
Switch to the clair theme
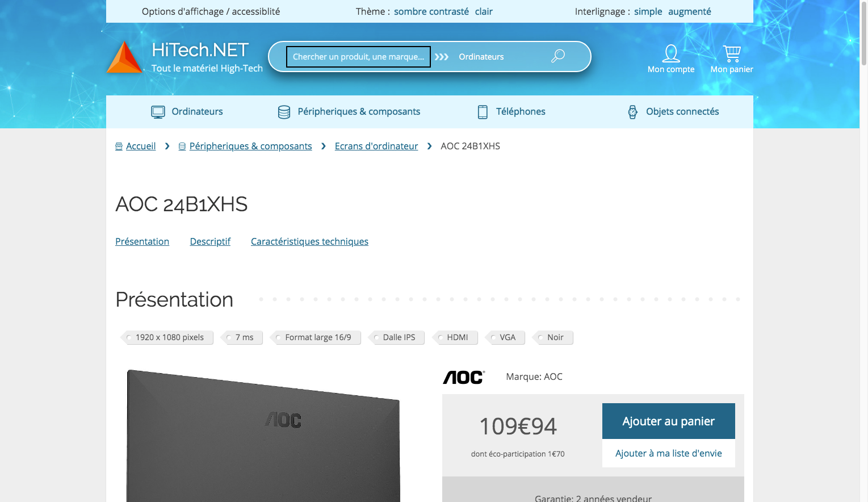484,11
